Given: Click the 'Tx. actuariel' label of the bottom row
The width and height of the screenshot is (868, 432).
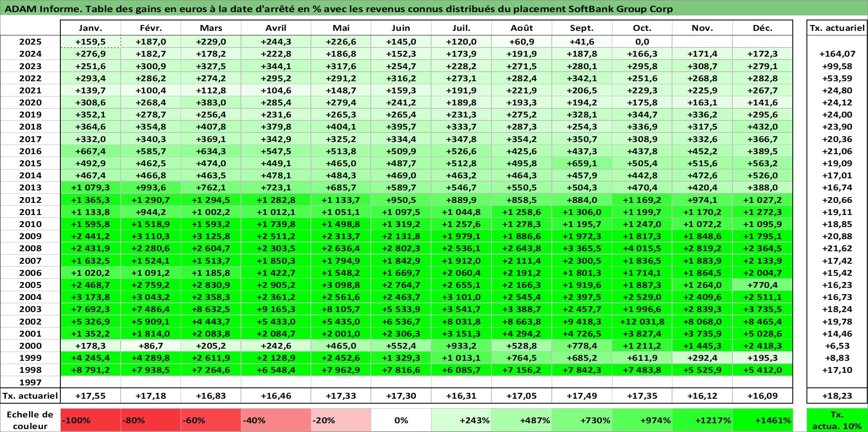Looking at the screenshot, I should click(x=30, y=396).
